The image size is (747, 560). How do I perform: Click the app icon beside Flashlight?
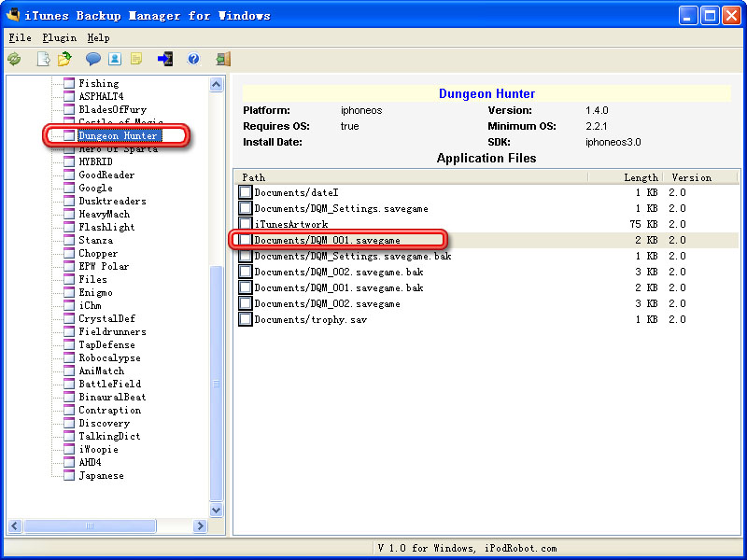69,227
